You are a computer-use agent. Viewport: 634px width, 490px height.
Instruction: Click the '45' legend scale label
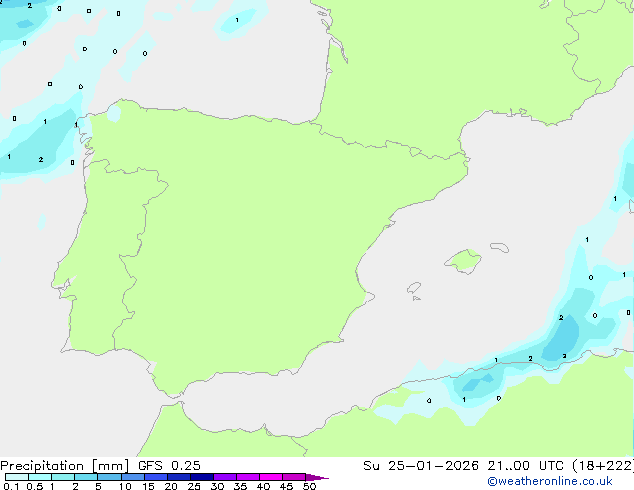(x=286, y=486)
